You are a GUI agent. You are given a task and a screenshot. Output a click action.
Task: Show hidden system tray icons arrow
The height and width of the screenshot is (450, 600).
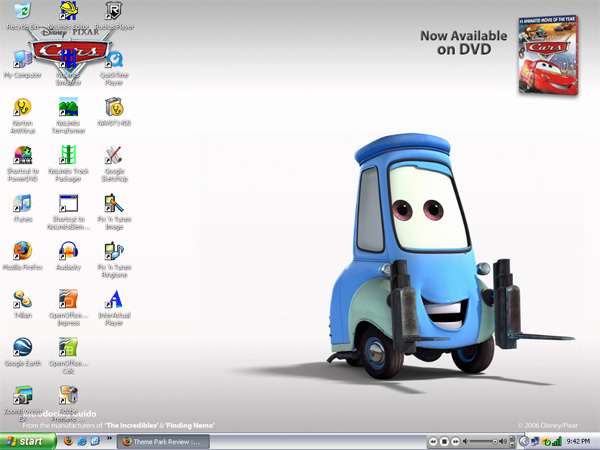pos(524,442)
